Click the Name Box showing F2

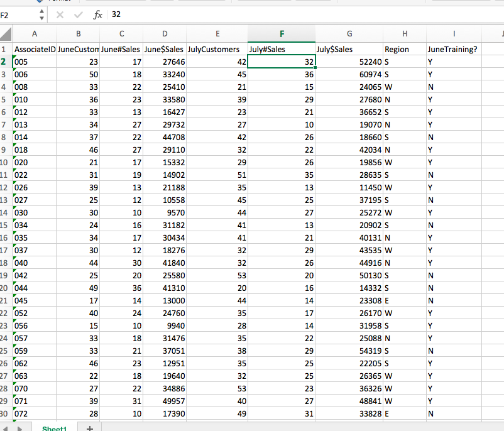16,14
